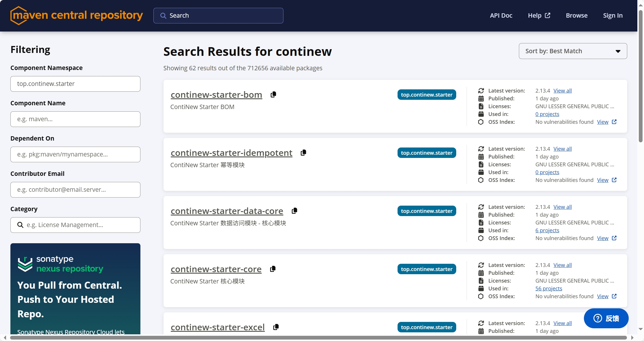
Task: Click Used in box icon for continew-starter-core
Action: point(481,288)
